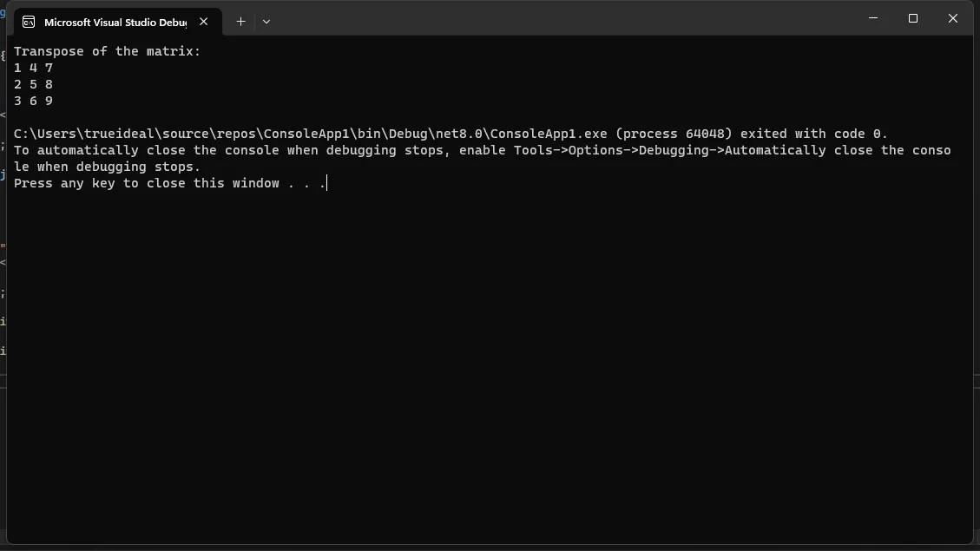
Task: Minimize the debug console window
Action: (873, 18)
